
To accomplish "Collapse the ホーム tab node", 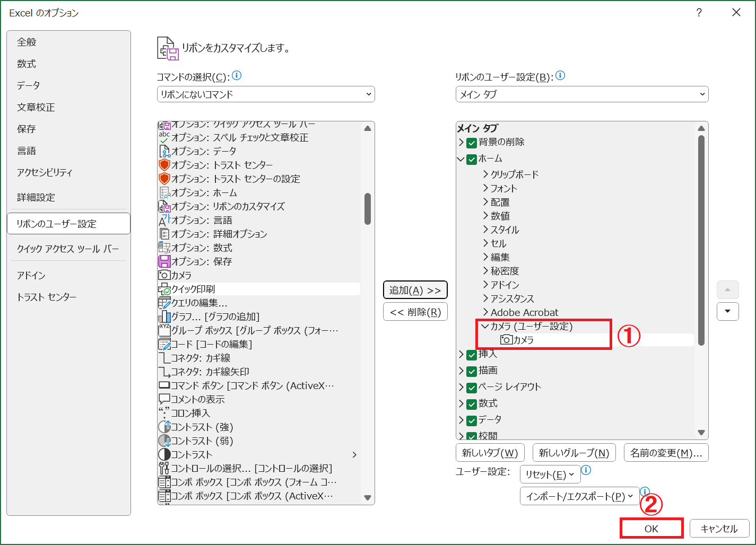I will point(460,159).
